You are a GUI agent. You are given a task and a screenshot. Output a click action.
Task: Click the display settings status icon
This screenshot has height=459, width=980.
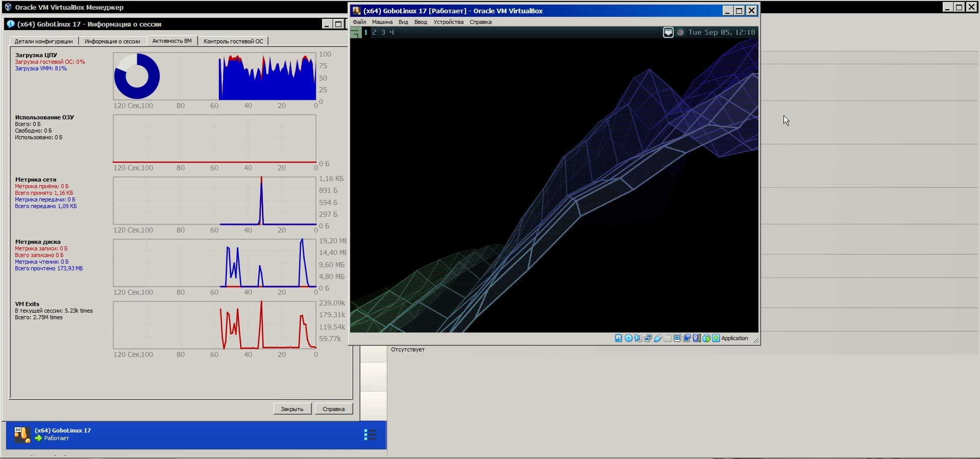coord(677,338)
